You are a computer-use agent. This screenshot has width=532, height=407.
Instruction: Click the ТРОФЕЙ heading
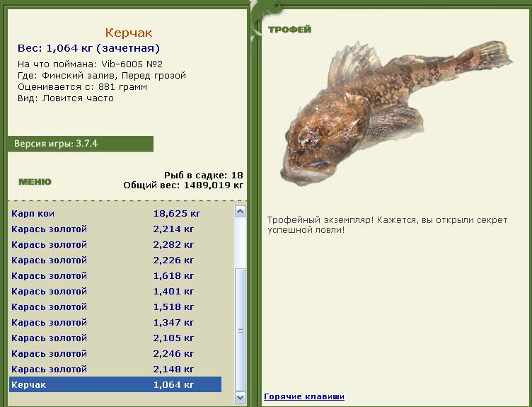289,30
